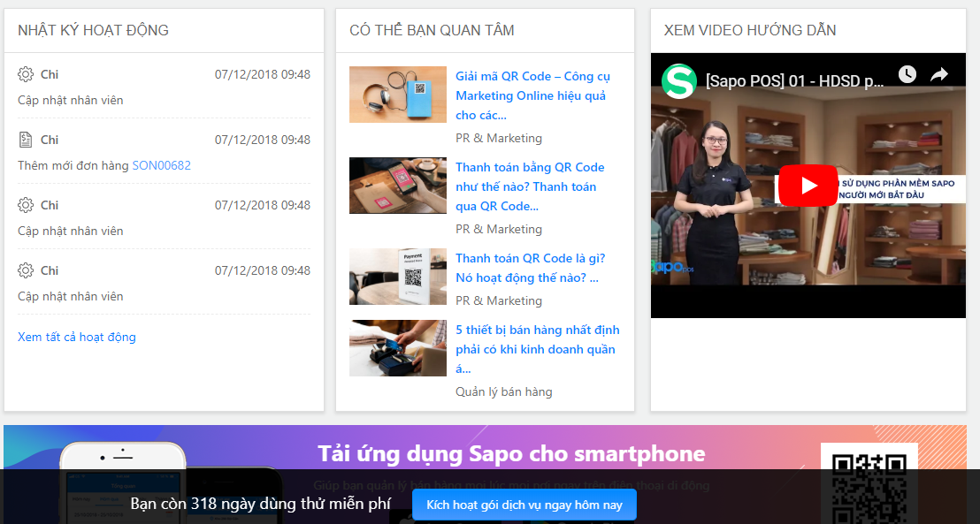Click the QR stand thumbnail of "Thanh toán QR Code là gì?"
Image resolution: width=980 pixels, height=524 pixels.
pyautogui.click(x=398, y=277)
